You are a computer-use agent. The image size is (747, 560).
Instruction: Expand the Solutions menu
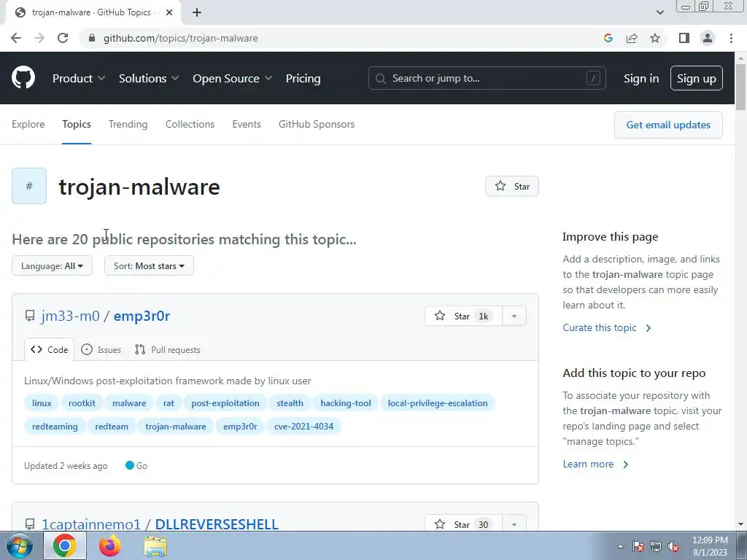pos(149,78)
